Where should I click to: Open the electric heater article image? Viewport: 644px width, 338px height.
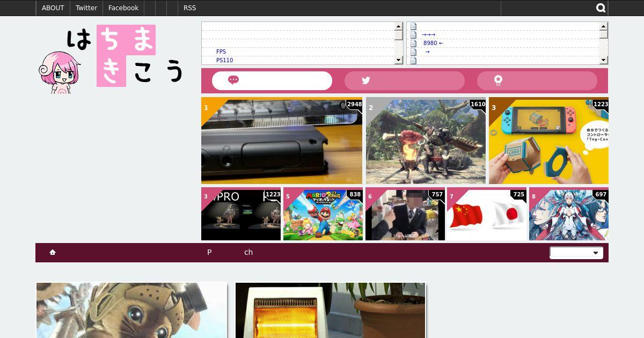tap(331, 310)
